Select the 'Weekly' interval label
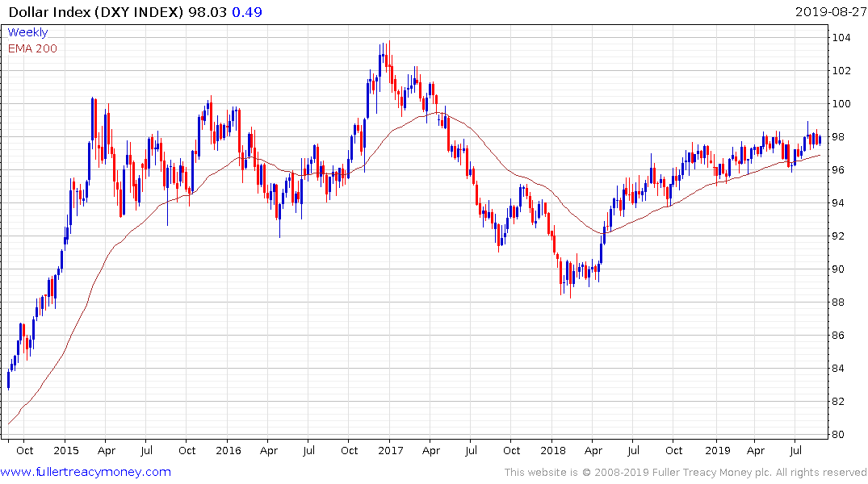The image size is (868, 484). pyautogui.click(x=27, y=32)
